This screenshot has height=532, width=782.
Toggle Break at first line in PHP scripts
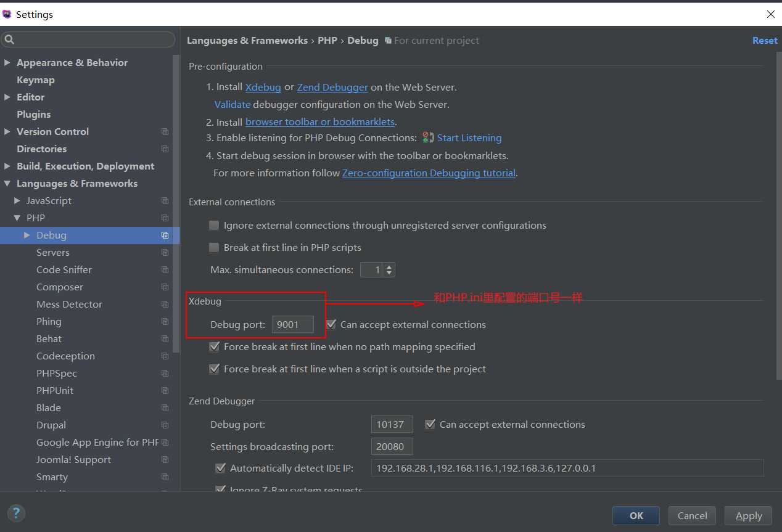pyautogui.click(x=214, y=247)
